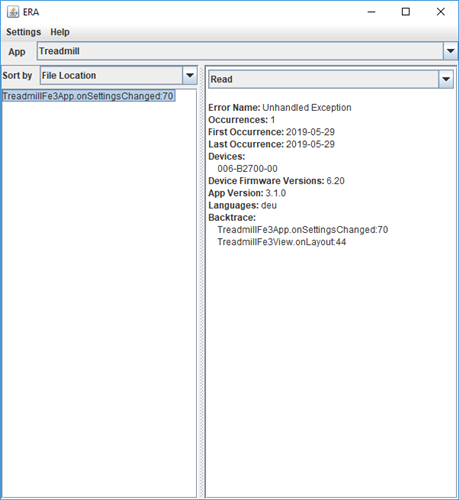Expand the App dropdown arrow

[450, 51]
